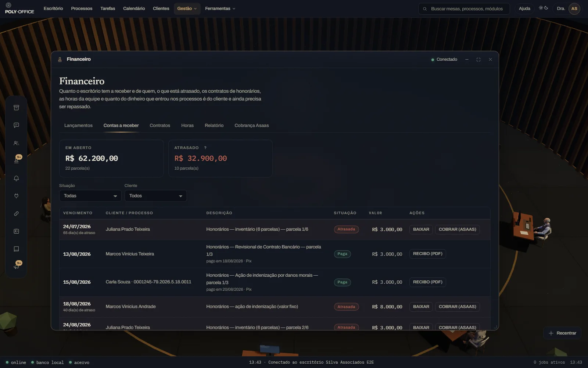Click the megaphone icon with 9+ badge

(x=16, y=266)
